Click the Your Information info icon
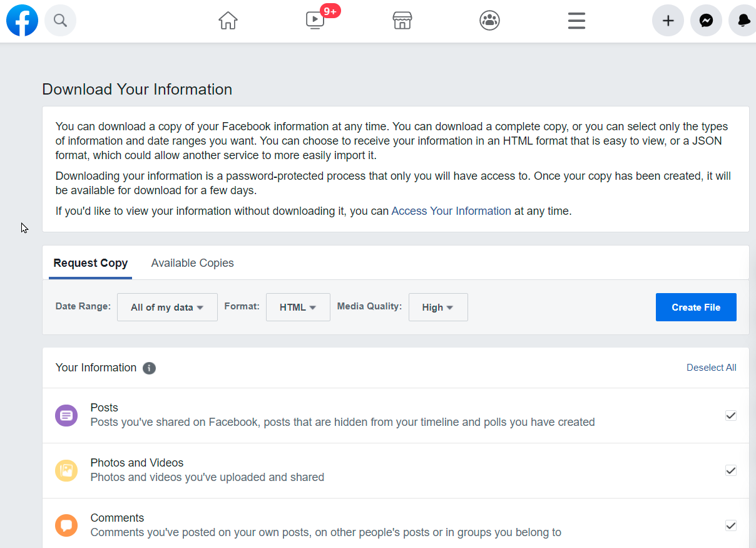 click(x=149, y=368)
